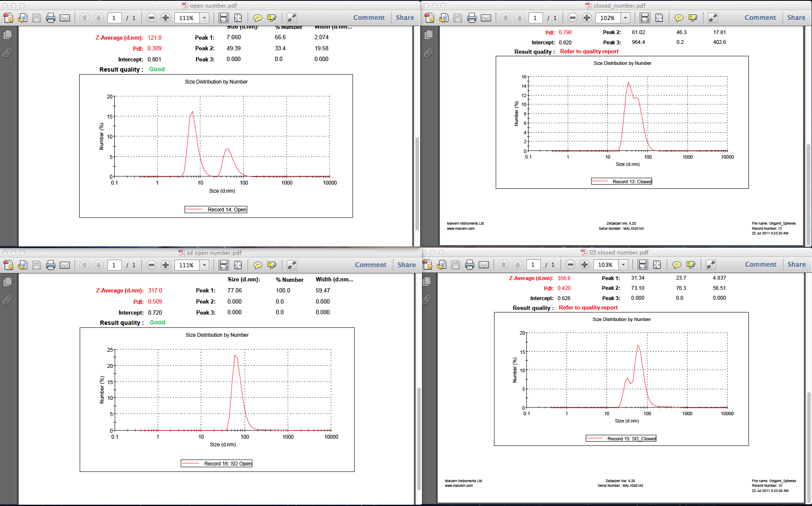Add sticky note in open number.pdf window
The width and height of the screenshot is (812, 506).
coord(257,18)
